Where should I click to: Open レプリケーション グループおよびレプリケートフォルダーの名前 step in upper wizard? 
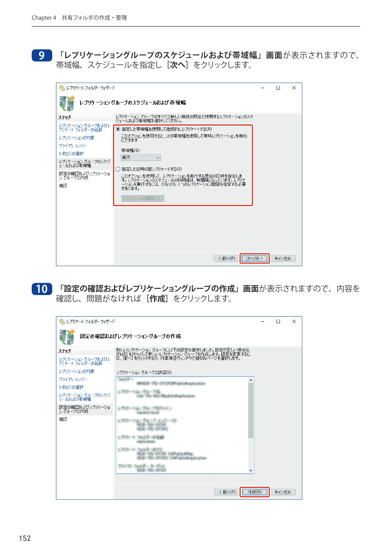pos(84,128)
